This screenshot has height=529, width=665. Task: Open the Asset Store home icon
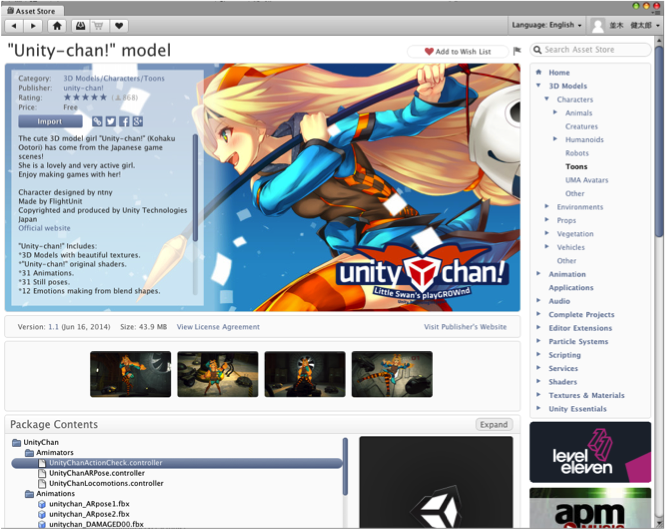pos(57,26)
